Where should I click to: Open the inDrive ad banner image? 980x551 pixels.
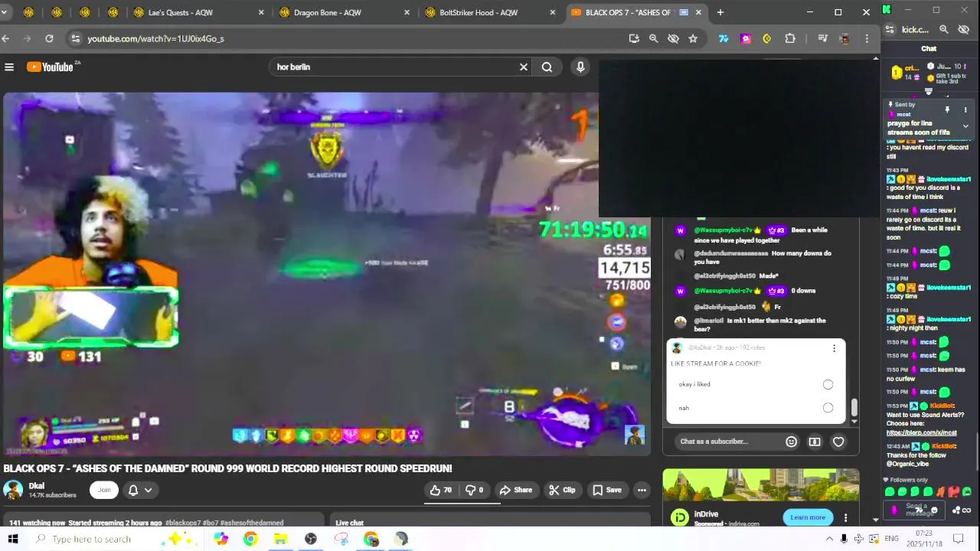point(760,485)
